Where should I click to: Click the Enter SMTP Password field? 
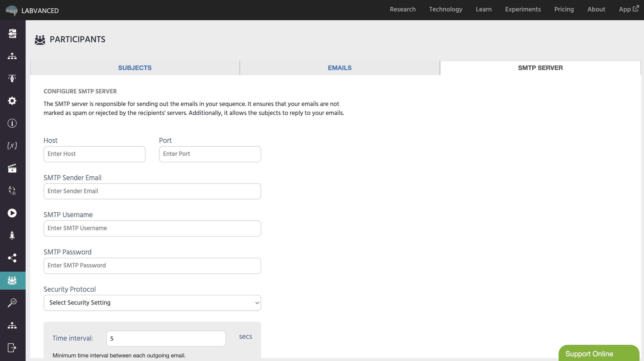152,266
